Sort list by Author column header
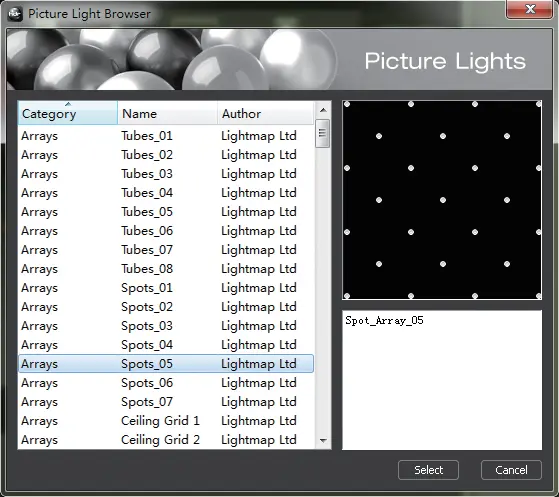The image size is (559, 497). click(x=266, y=113)
